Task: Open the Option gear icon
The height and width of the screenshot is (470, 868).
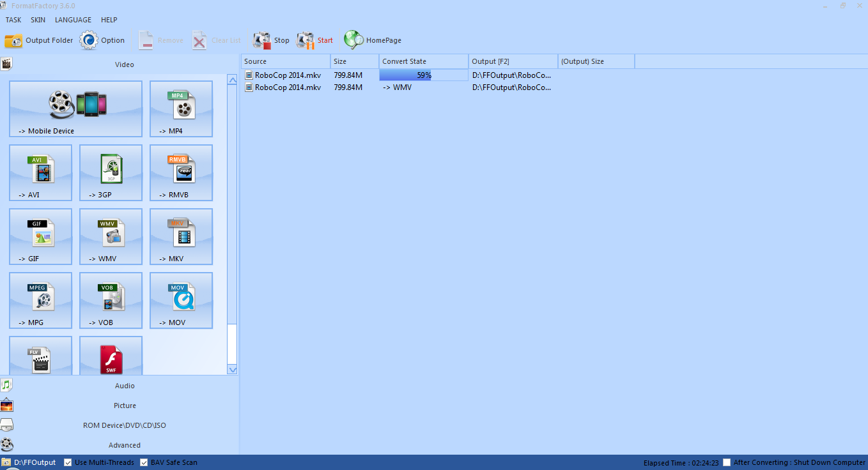Action: click(89, 40)
